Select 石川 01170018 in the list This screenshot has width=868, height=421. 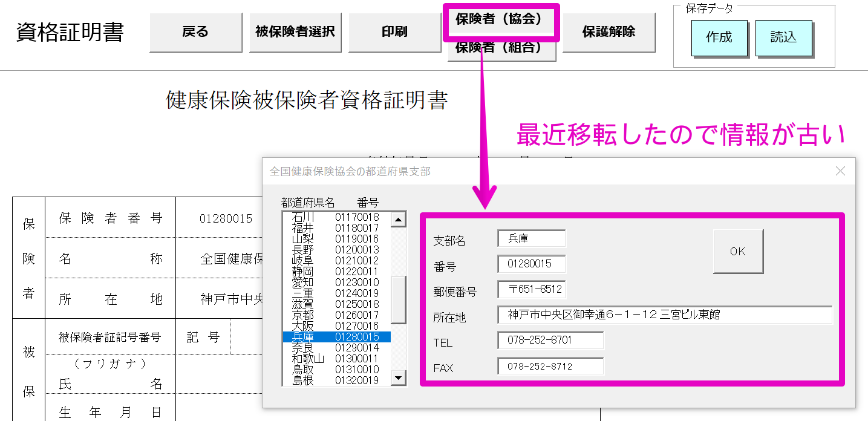coord(336,217)
